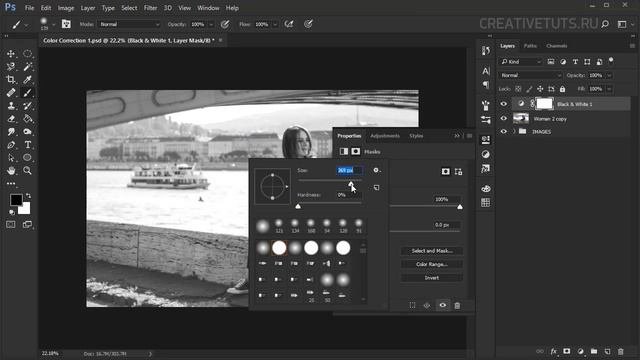Switch to the Paths tab
Viewport: 640px width, 360px height.
tap(530, 46)
